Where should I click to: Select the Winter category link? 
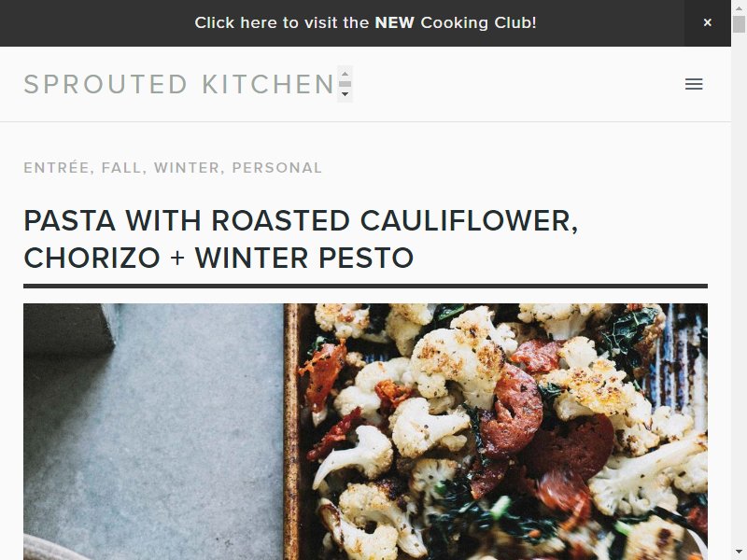click(187, 168)
